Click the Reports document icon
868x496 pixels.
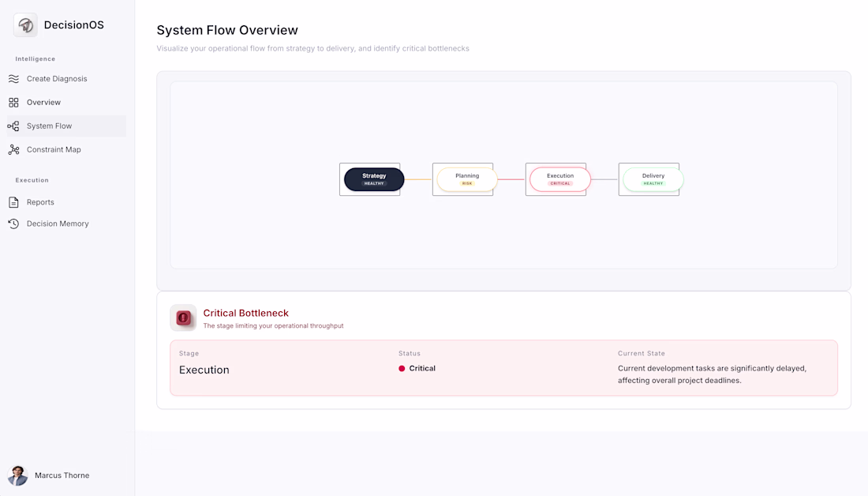[x=13, y=202]
